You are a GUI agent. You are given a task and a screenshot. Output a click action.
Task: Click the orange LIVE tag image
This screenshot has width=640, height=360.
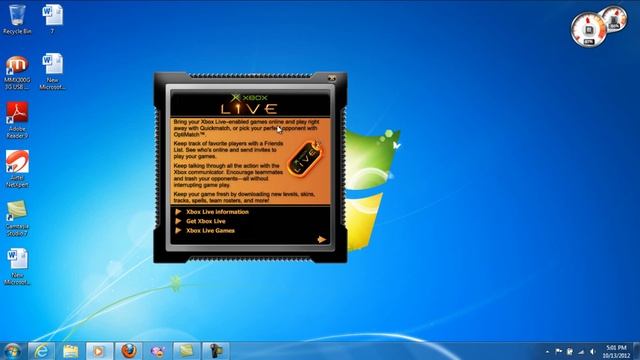(x=305, y=158)
